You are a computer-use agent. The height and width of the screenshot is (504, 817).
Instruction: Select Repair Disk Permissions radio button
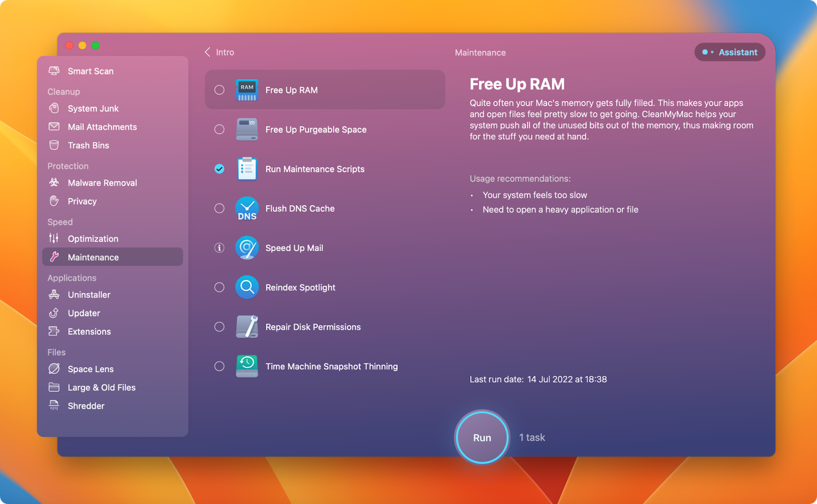pyautogui.click(x=219, y=326)
